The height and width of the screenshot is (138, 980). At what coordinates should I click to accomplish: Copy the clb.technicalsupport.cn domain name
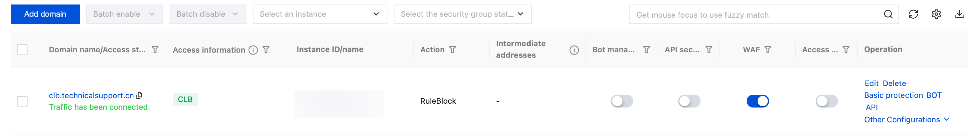pos(140,95)
